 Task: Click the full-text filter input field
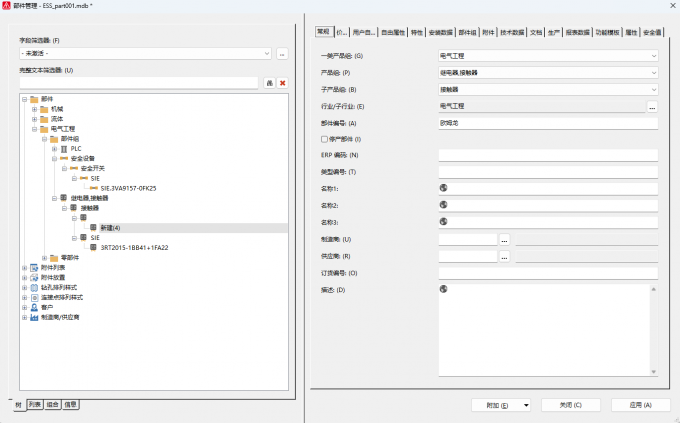139,83
